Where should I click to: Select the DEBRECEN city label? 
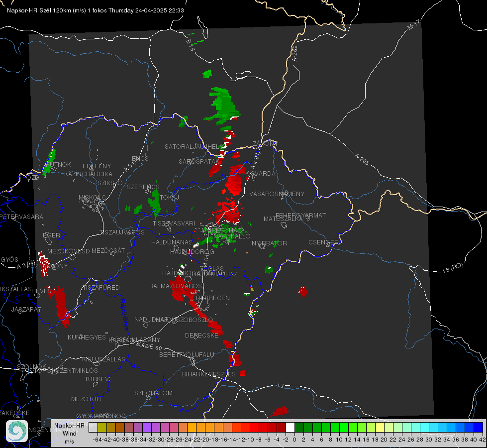click(213, 298)
